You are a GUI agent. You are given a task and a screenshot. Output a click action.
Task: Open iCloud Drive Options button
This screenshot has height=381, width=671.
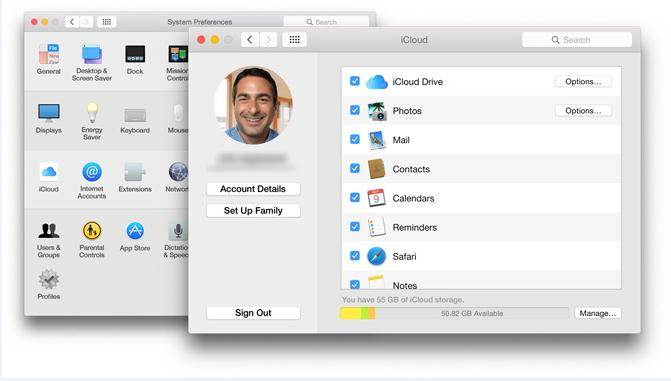583,81
